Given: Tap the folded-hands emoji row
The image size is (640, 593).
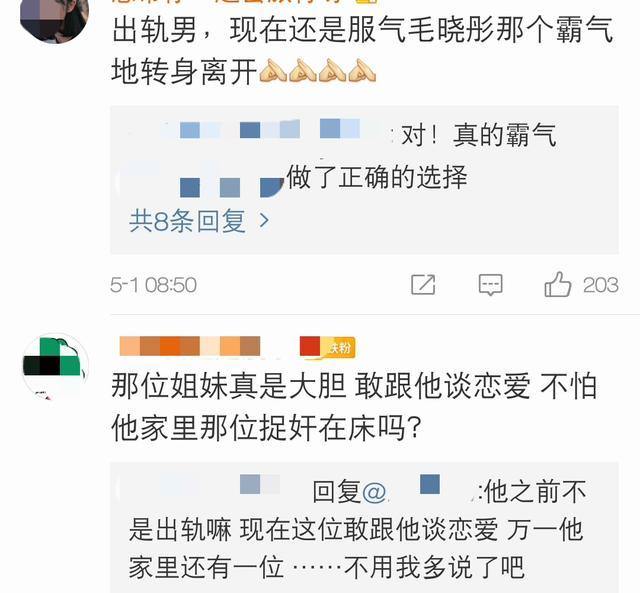Looking at the screenshot, I should 318,71.
